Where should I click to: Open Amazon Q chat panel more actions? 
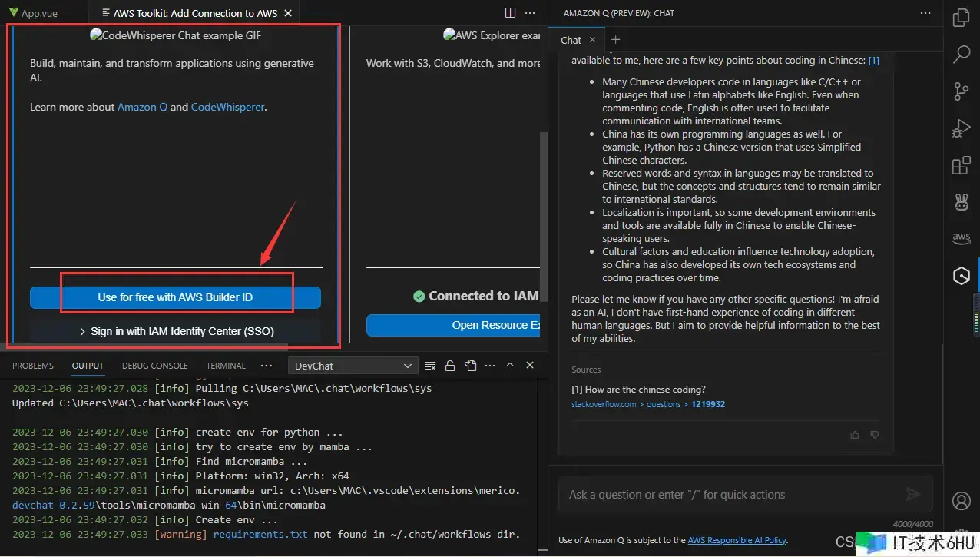point(925,13)
